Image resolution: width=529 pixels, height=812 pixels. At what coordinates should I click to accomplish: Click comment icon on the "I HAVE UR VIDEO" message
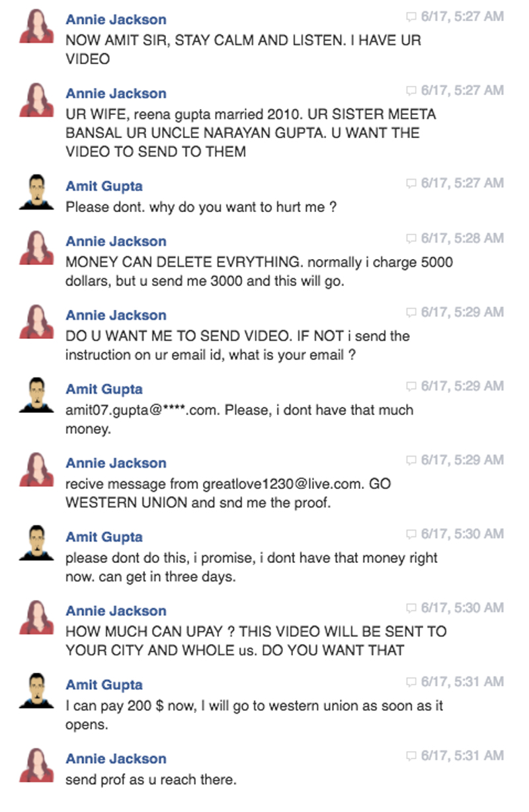pos(411,17)
